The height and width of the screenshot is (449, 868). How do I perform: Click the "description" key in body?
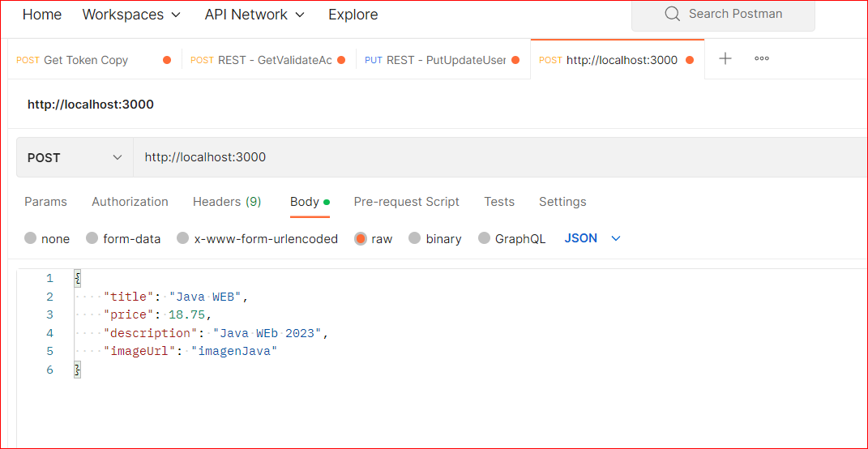coord(149,333)
